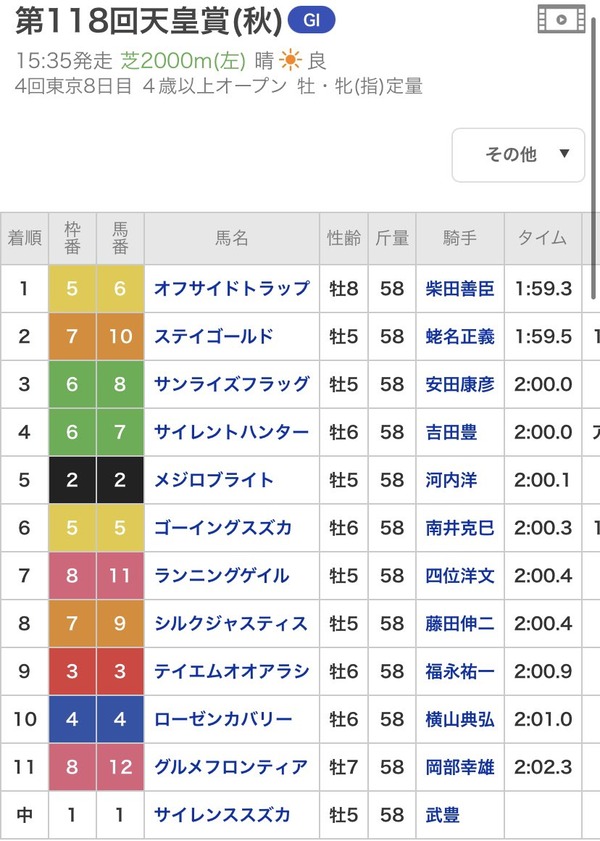Open horse メジロブライト link

(x=213, y=480)
